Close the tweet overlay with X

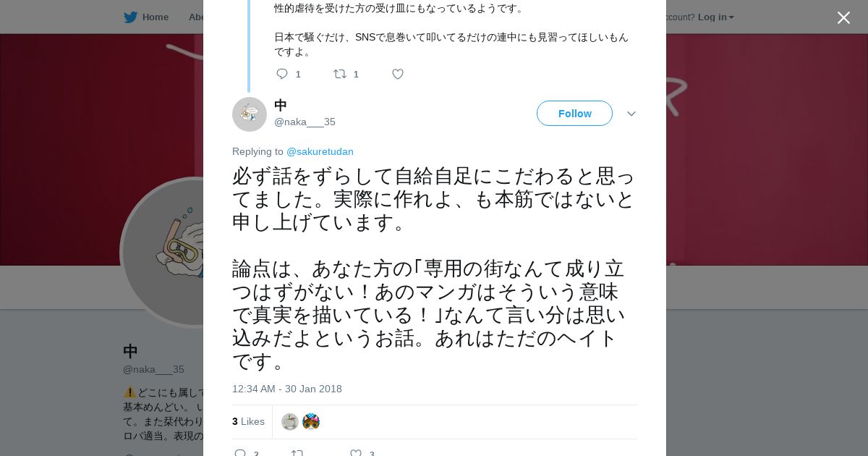pyautogui.click(x=843, y=17)
